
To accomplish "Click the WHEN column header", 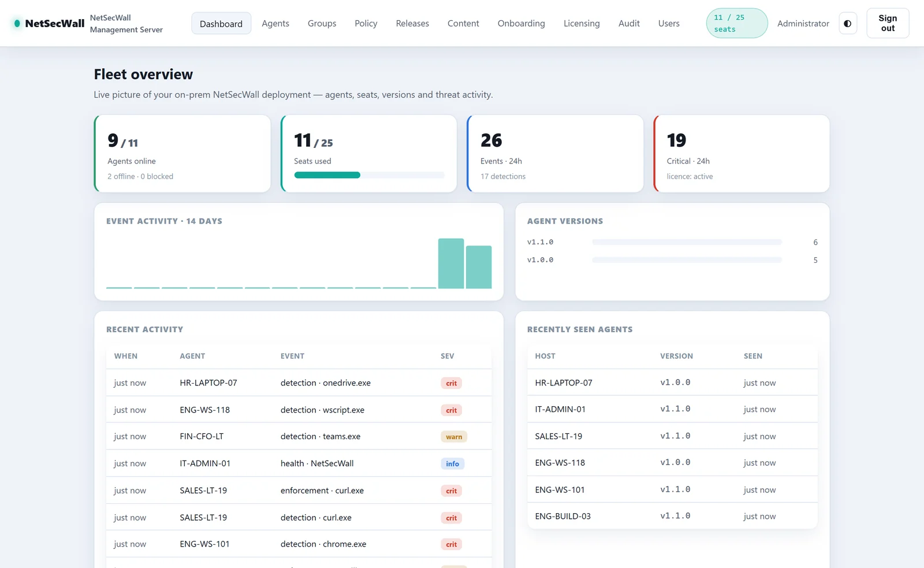I will coord(125,356).
